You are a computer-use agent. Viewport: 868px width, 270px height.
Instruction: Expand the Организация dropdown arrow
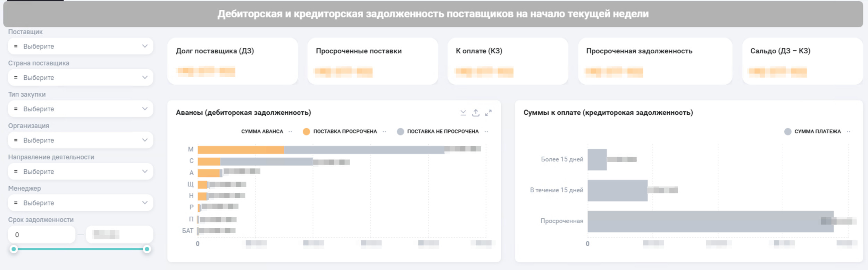[145, 140]
